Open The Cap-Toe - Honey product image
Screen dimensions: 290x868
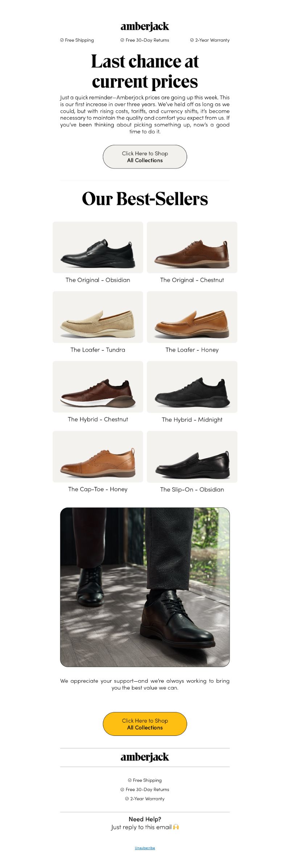click(98, 456)
